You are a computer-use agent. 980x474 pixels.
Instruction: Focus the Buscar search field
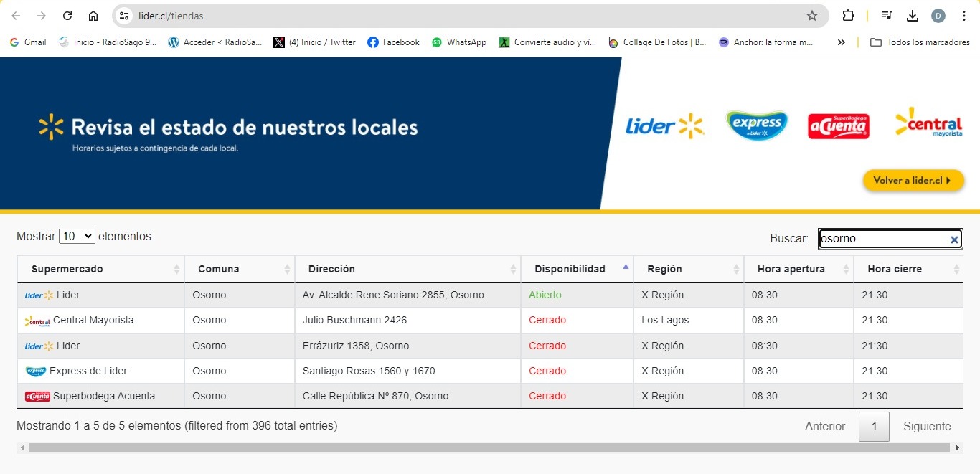[x=890, y=239]
